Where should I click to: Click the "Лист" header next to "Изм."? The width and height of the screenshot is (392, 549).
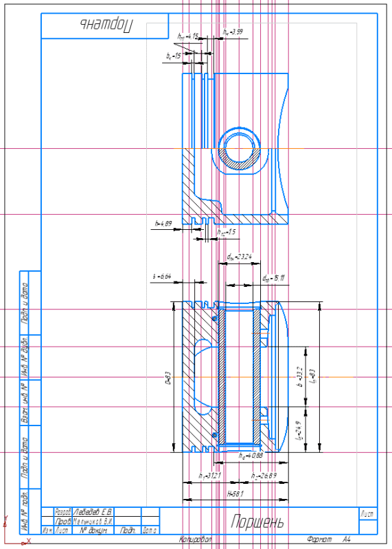tap(63, 530)
